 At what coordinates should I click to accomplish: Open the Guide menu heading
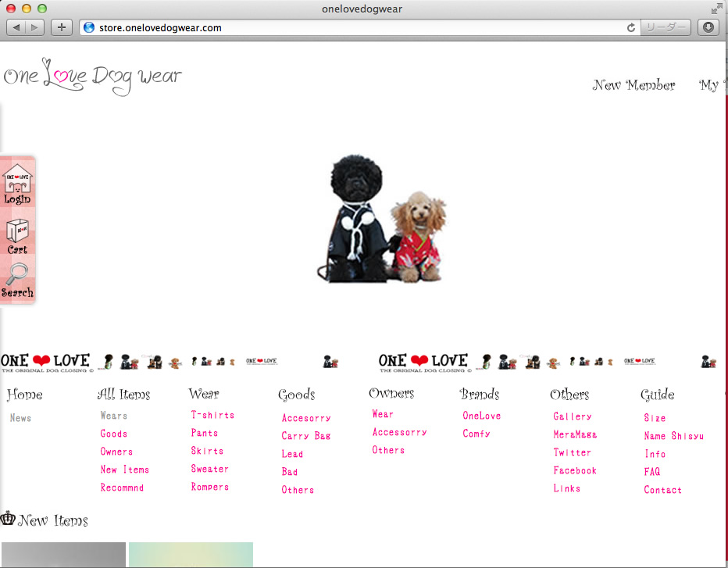click(658, 395)
